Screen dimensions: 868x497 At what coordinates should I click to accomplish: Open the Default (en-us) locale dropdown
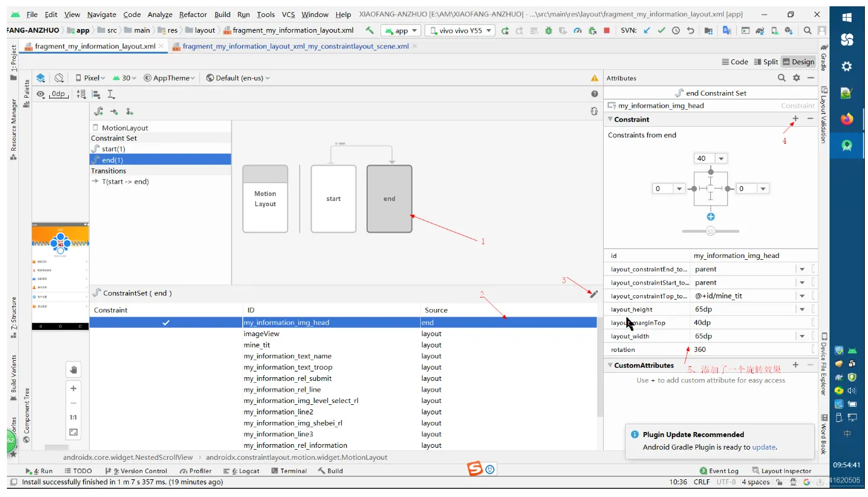238,78
